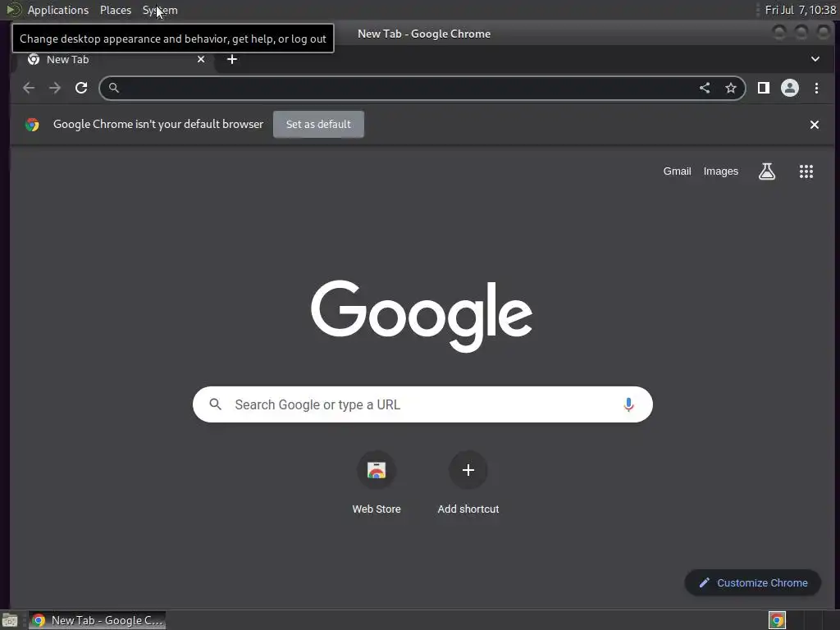
Task: Open the Web Store shortcut
Action: (376, 483)
